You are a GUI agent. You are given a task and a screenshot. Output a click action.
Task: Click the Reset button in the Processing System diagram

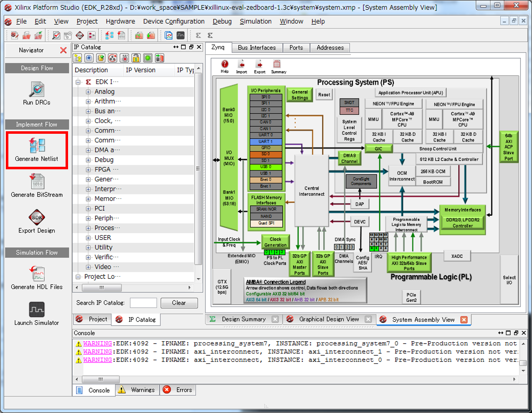pos(324,94)
